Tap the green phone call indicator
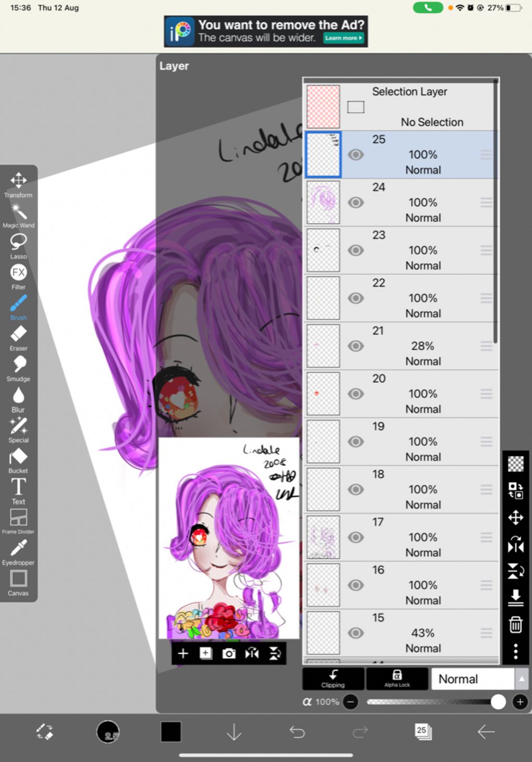This screenshot has width=532, height=762. (428, 8)
